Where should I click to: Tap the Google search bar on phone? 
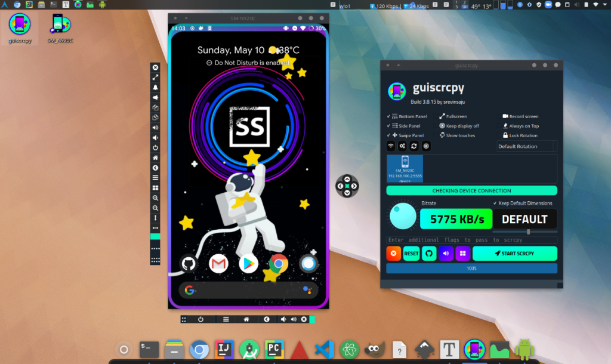tap(248, 291)
